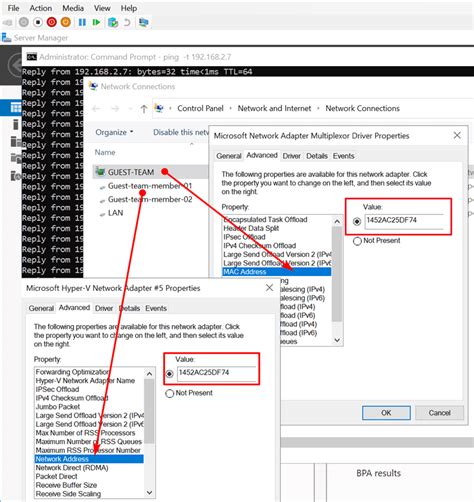Open the Media menu
This screenshot has width=474, height=502.
click(x=73, y=8)
